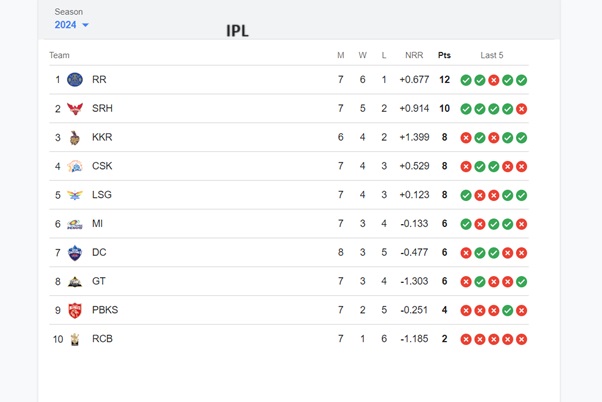Select the RCB team logo
This screenshot has height=402, width=602.
(x=75, y=339)
